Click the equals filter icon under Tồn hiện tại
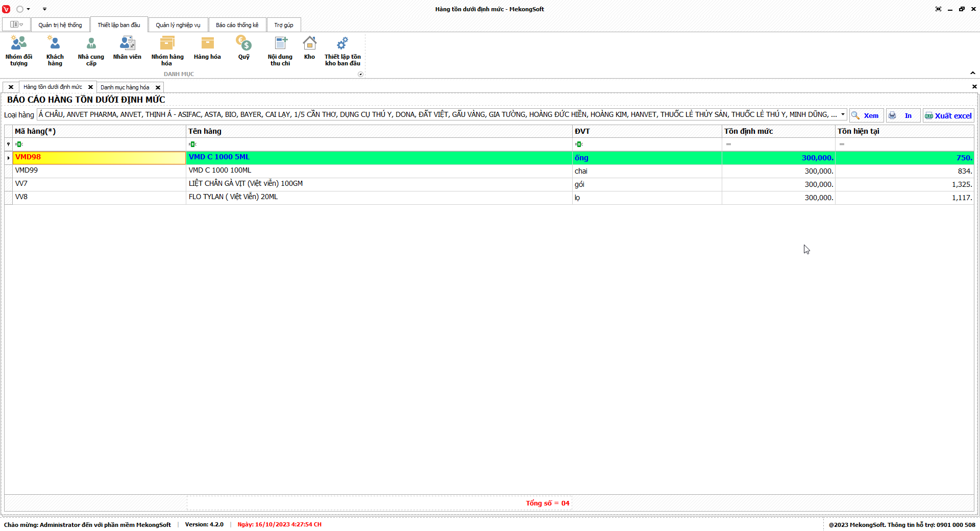This screenshot has width=980, height=531. 842,144
